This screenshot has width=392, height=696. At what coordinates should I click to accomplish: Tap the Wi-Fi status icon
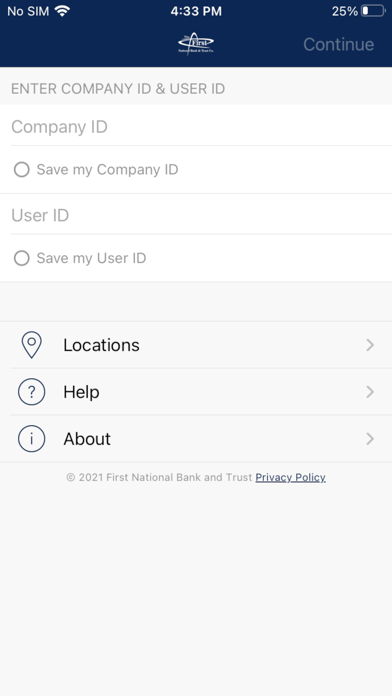(63, 11)
